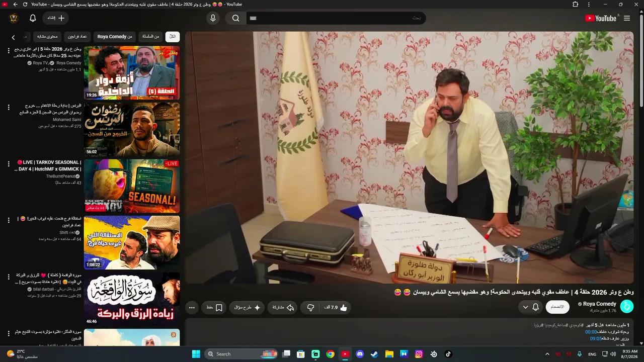Image resolution: width=644 pixels, height=362 pixels.
Task: Select the من السلسلة filter chip
Action: pyautogui.click(x=150, y=37)
